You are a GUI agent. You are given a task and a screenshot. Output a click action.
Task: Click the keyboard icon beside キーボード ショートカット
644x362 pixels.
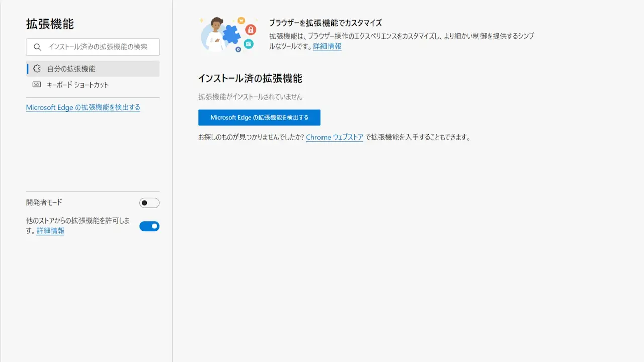coord(37,85)
